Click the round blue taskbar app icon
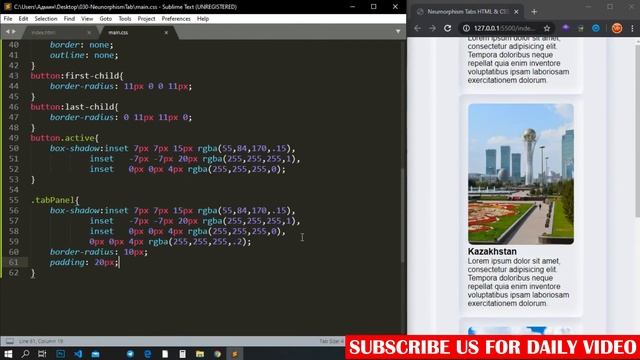The width and height of the screenshot is (640, 360). pos(130,354)
